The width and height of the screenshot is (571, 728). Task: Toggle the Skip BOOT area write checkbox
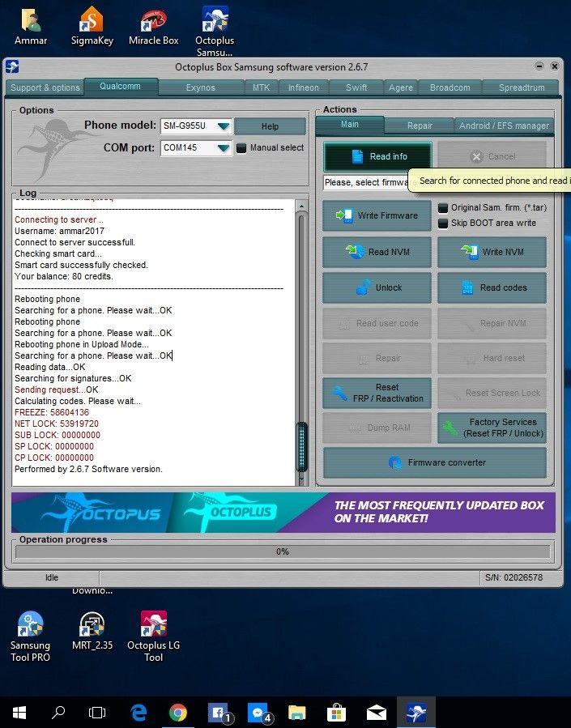coord(443,223)
